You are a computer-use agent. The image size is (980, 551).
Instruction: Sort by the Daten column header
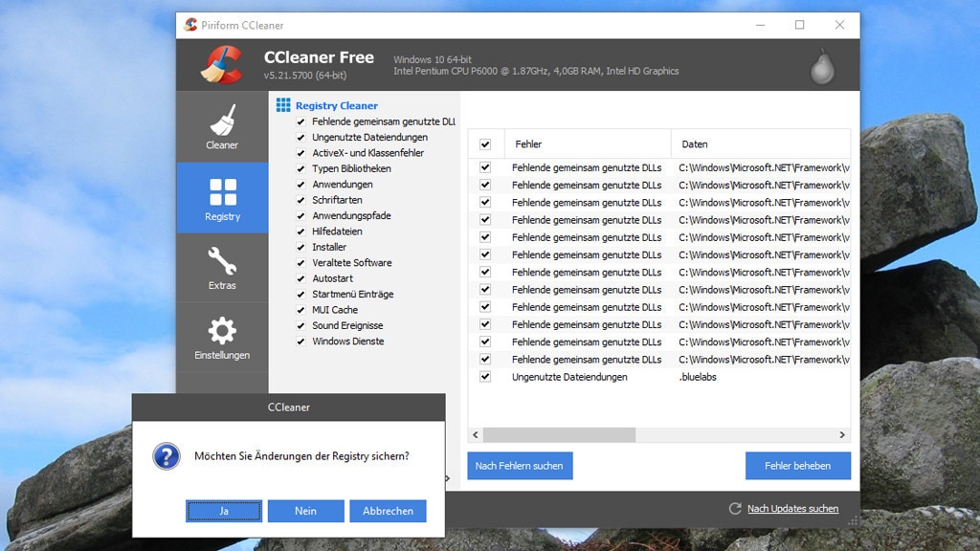point(761,144)
